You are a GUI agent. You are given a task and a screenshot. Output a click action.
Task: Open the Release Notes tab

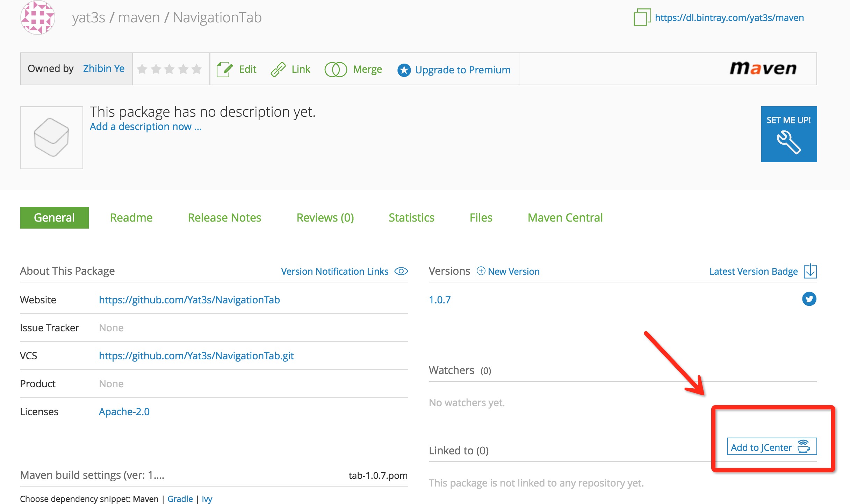(x=224, y=217)
